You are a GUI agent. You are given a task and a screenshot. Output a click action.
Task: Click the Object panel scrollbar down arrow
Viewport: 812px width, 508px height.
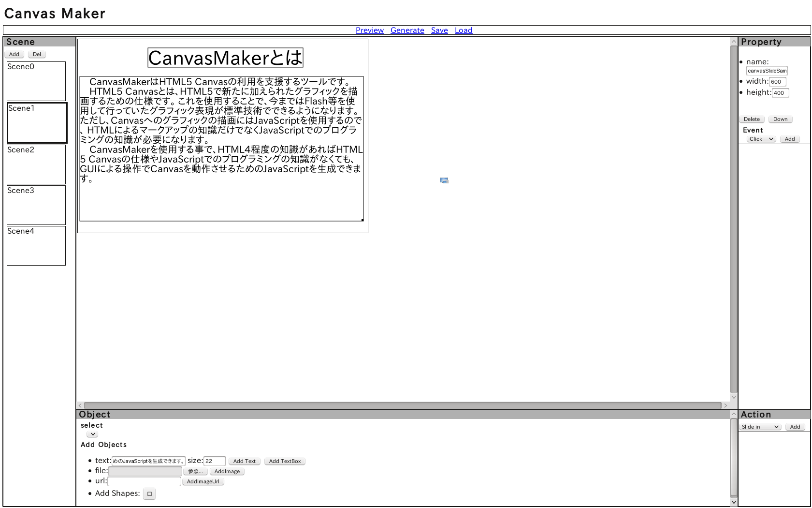coord(734,502)
